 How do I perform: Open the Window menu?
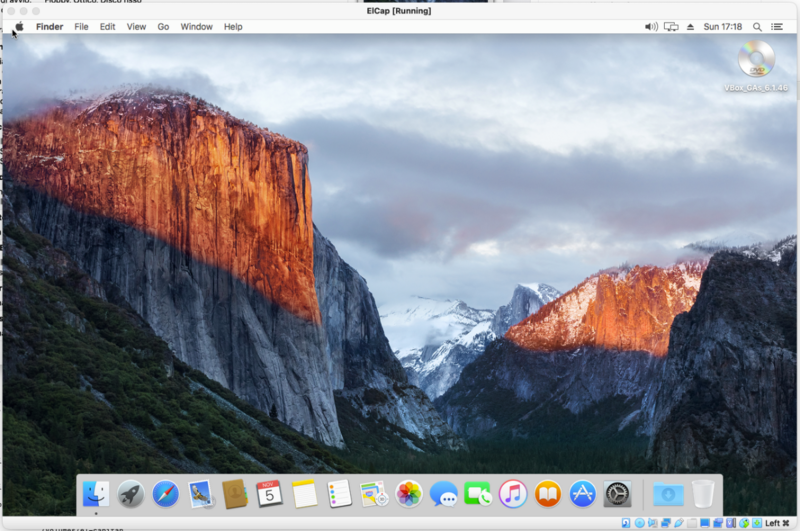tap(196, 27)
